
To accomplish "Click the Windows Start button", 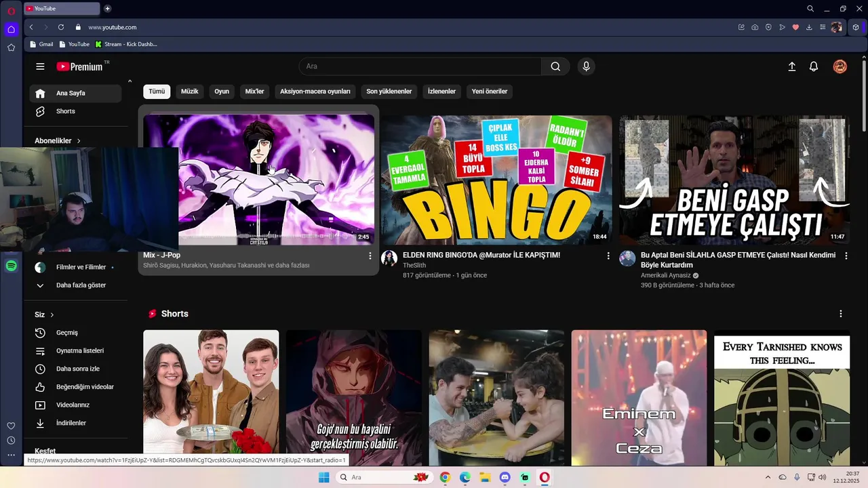I will point(323,477).
